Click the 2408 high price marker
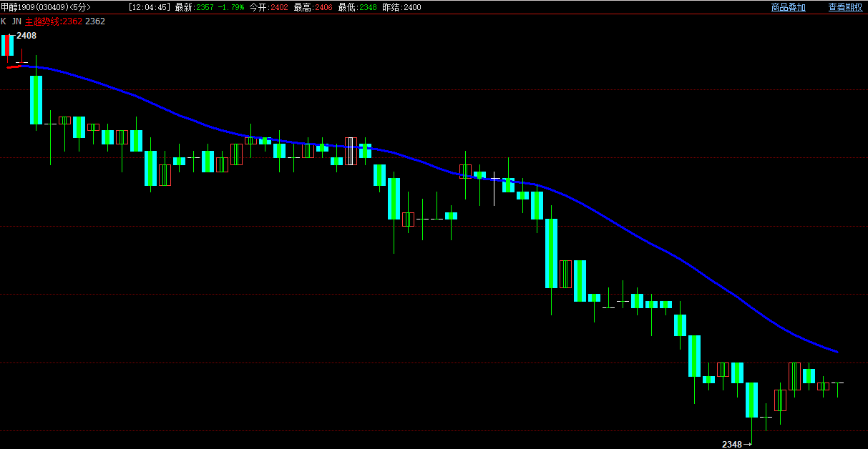 (26, 36)
